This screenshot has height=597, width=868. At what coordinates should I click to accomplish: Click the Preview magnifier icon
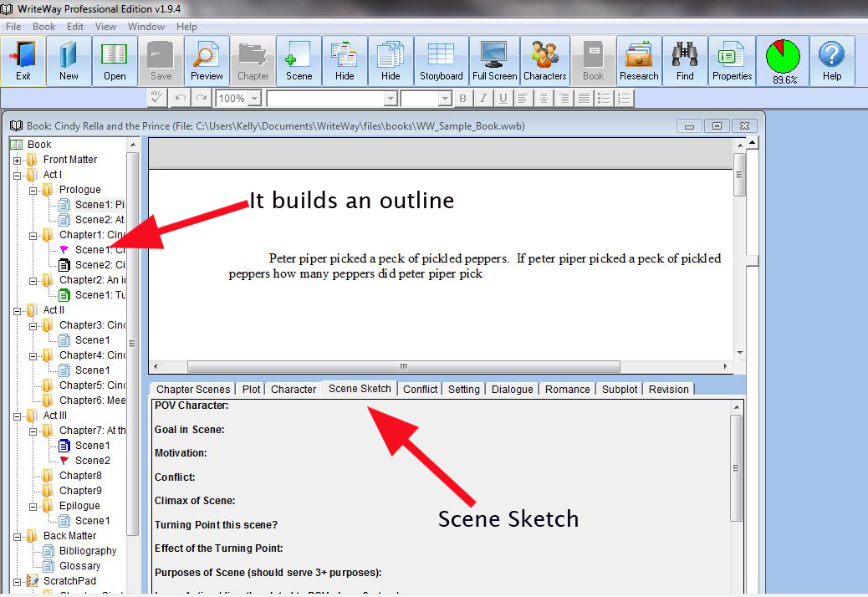click(207, 61)
